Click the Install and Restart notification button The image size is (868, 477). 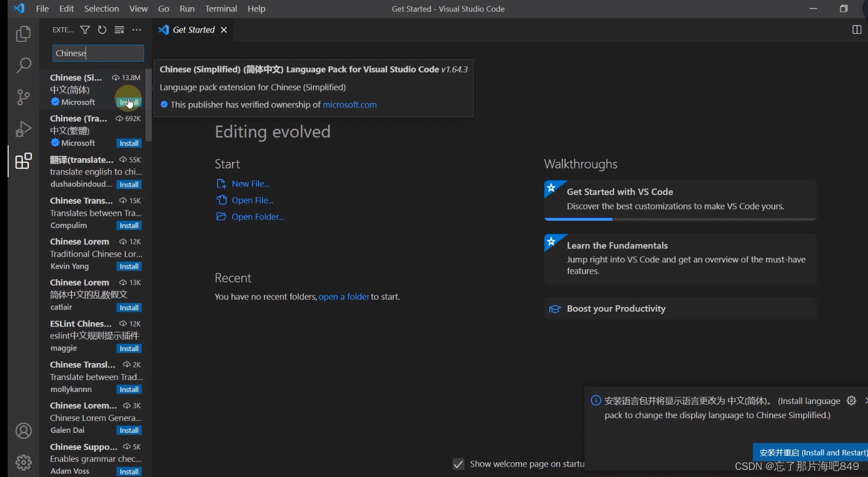810,452
